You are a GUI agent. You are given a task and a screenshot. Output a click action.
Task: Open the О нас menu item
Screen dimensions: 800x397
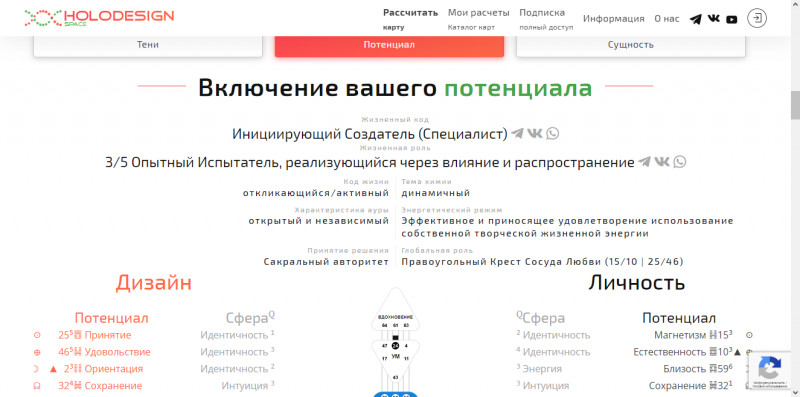(667, 19)
